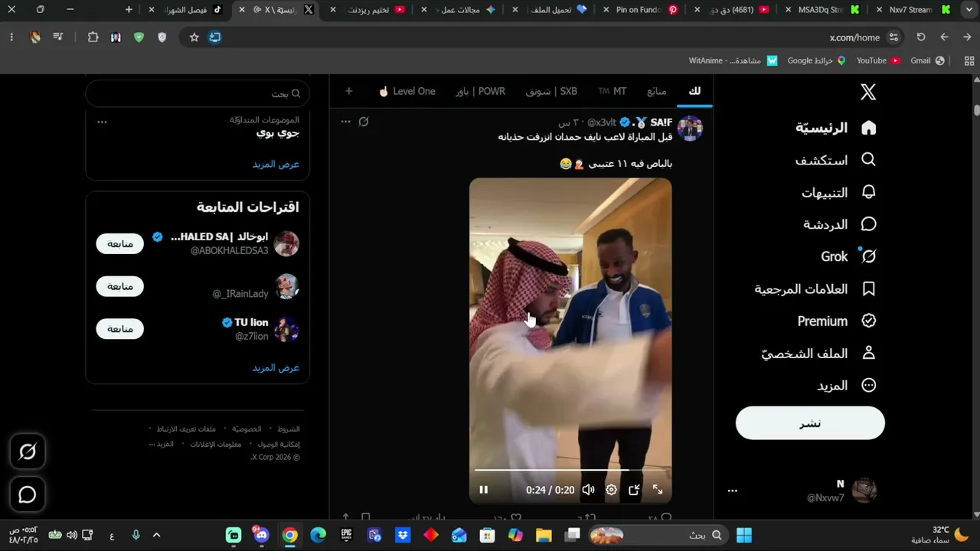Expand المزيد more menu in sidebar
This screenshot has width=980, height=551.
846,385
